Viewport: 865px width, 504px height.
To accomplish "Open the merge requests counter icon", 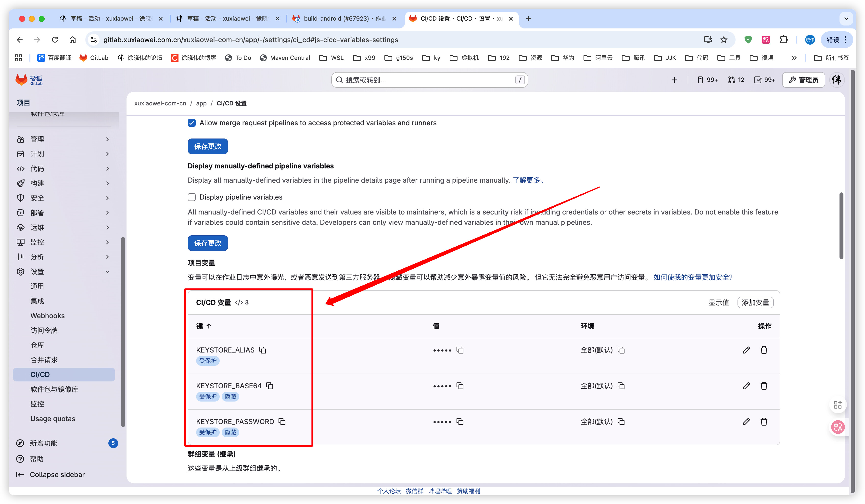I will (x=736, y=80).
